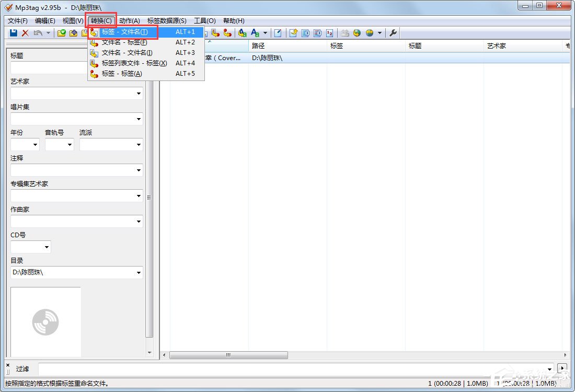Click the add directory folder-plus icon

pos(73,33)
